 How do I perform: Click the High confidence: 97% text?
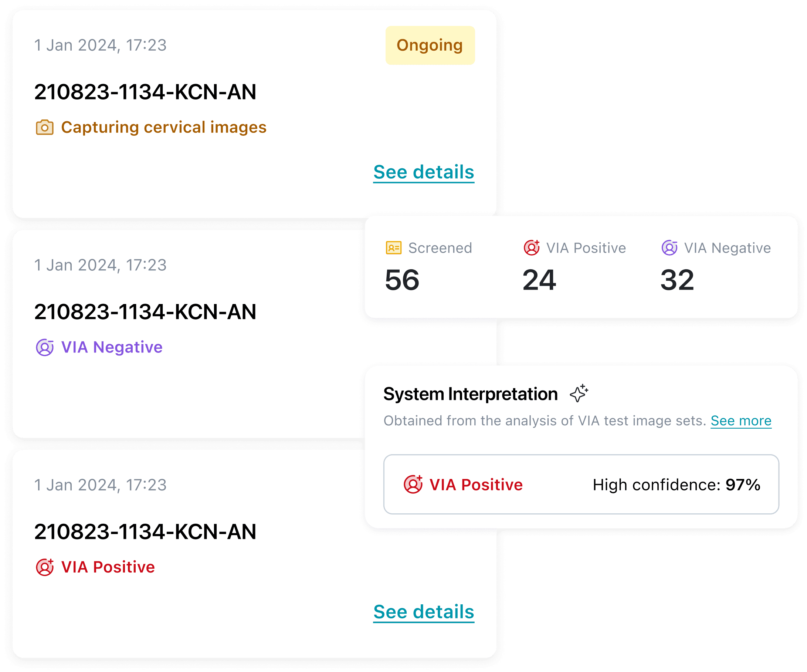point(677,485)
